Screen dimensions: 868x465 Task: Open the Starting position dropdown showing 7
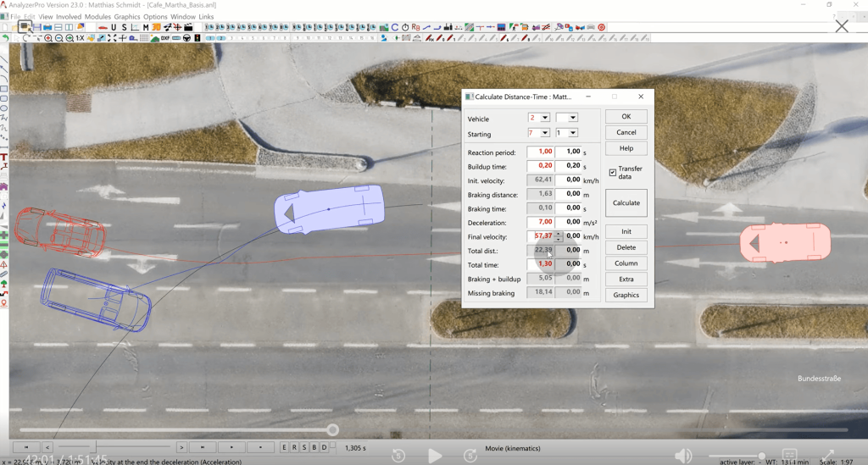[x=544, y=133]
